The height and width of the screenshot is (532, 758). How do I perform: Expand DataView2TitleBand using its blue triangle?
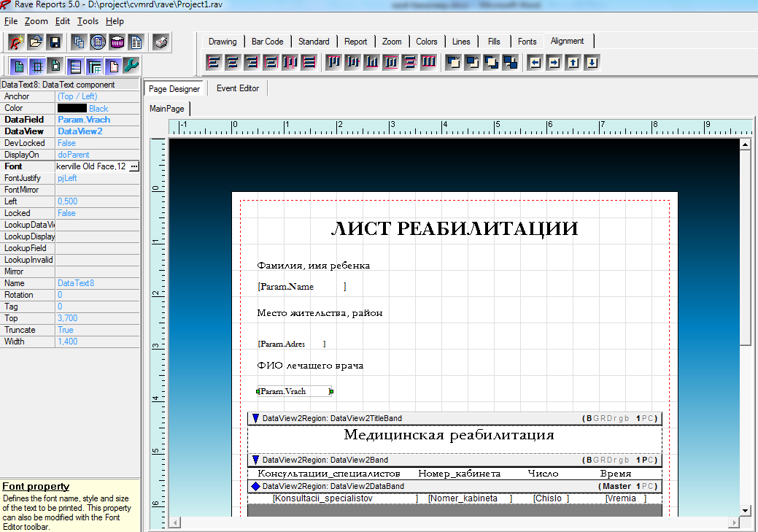pyautogui.click(x=255, y=419)
